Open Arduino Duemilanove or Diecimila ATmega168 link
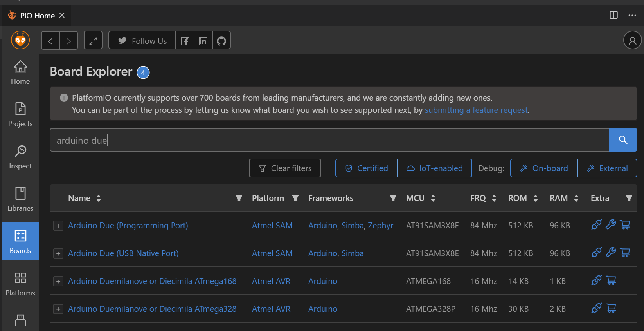Image resolution: width=644 pixels, height=331 pixels. pyautogui.click(x=152, y=281)
